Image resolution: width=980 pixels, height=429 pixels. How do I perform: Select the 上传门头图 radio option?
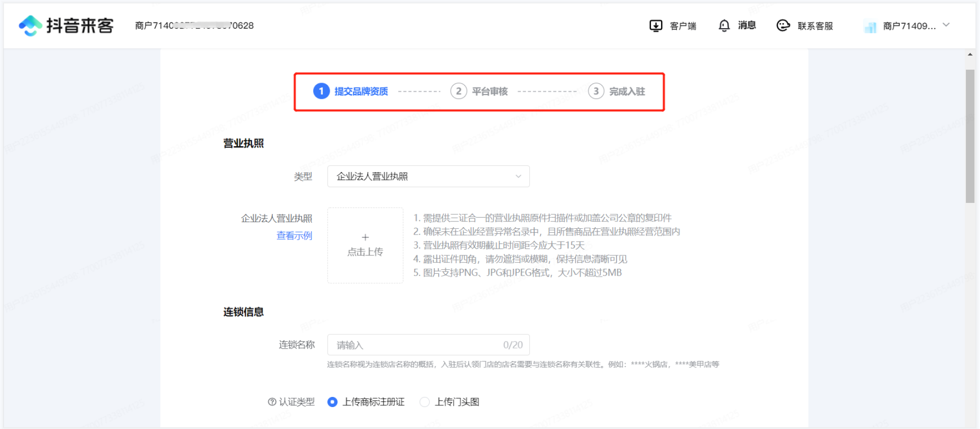449,402
